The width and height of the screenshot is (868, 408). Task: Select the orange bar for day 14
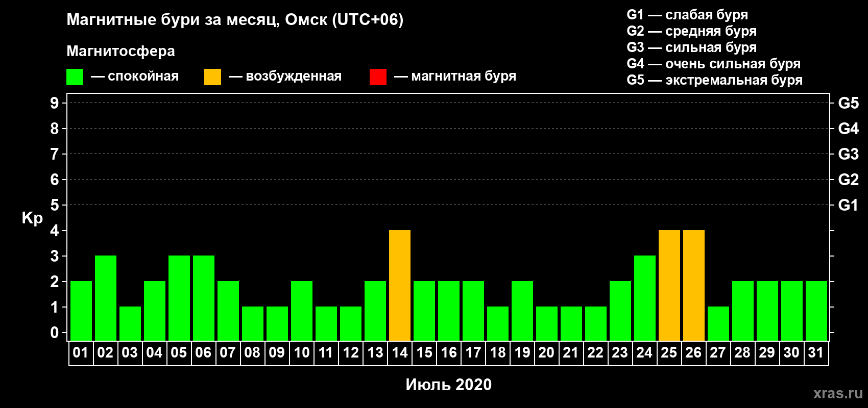click(x=400, y=285)
